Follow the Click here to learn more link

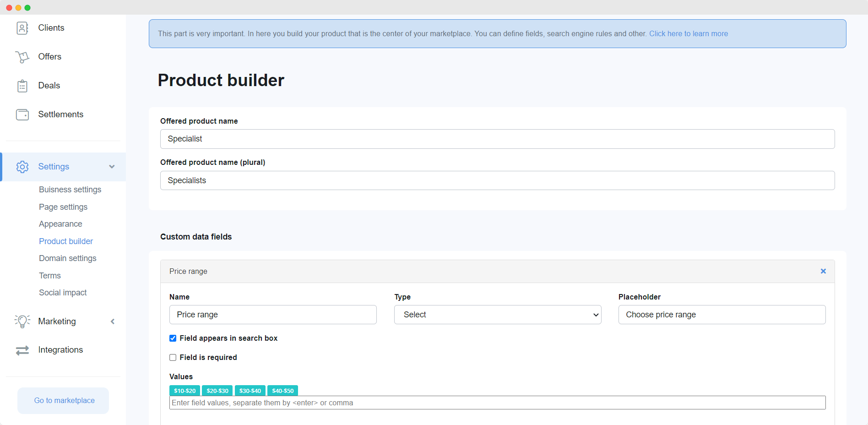click(688, 34)
